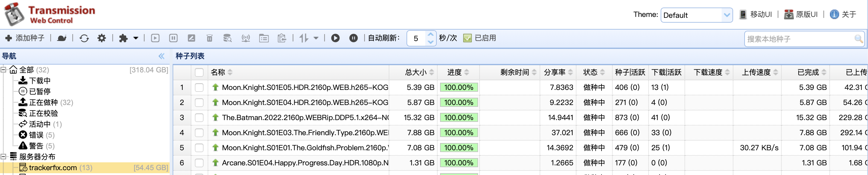868x175 pixels.
Task: Toggle the snail alternative speed limit icon
Action: click(62, 38)
